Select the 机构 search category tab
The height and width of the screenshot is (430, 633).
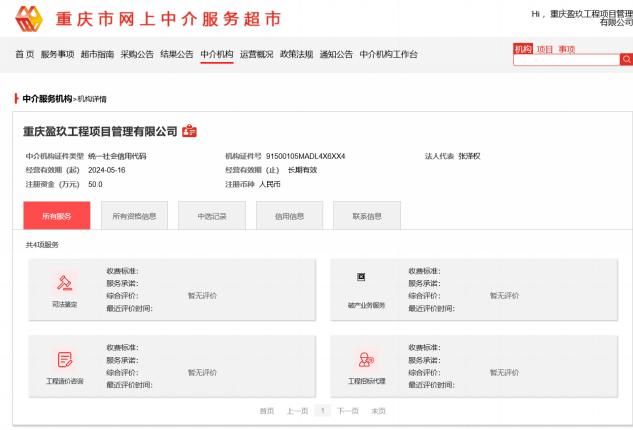click(523, 49)
